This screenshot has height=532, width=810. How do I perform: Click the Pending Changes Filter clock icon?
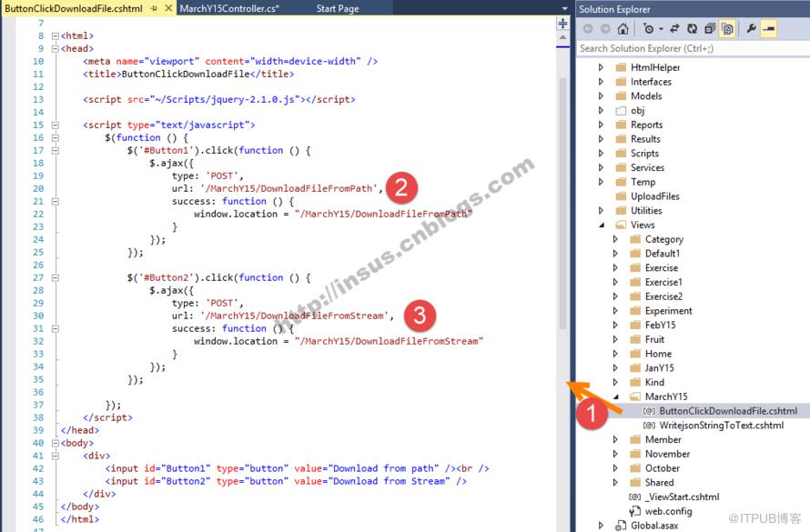click(x=648, y=29)
